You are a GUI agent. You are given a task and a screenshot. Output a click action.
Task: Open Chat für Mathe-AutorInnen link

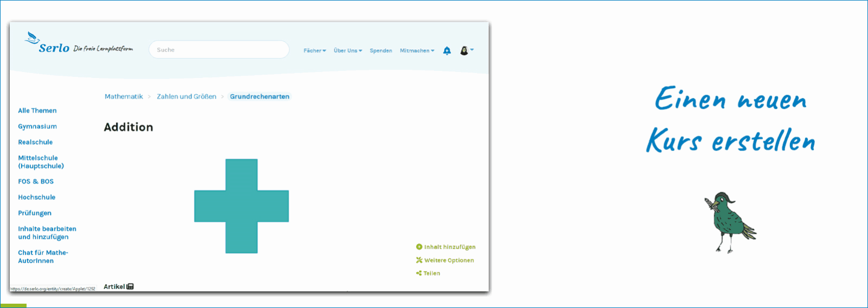click(43, 257)
